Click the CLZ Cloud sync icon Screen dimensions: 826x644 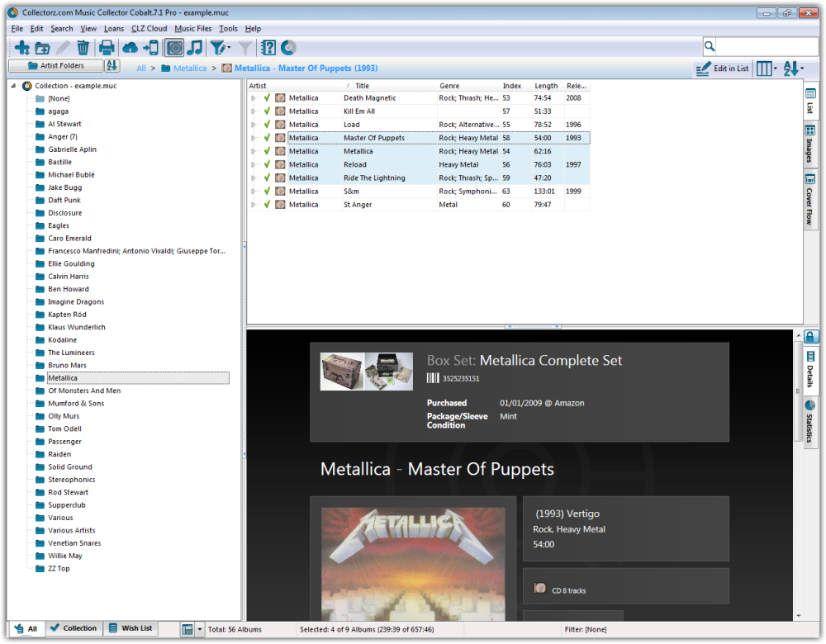pos(131,49)
